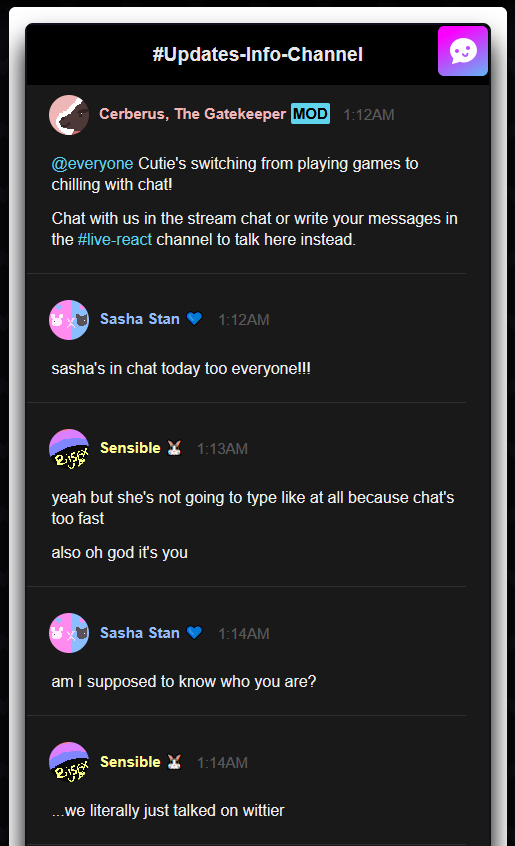Click the Sensible username at 1:13AM
This screenshot has width=515, height=846.
point(131,448)
